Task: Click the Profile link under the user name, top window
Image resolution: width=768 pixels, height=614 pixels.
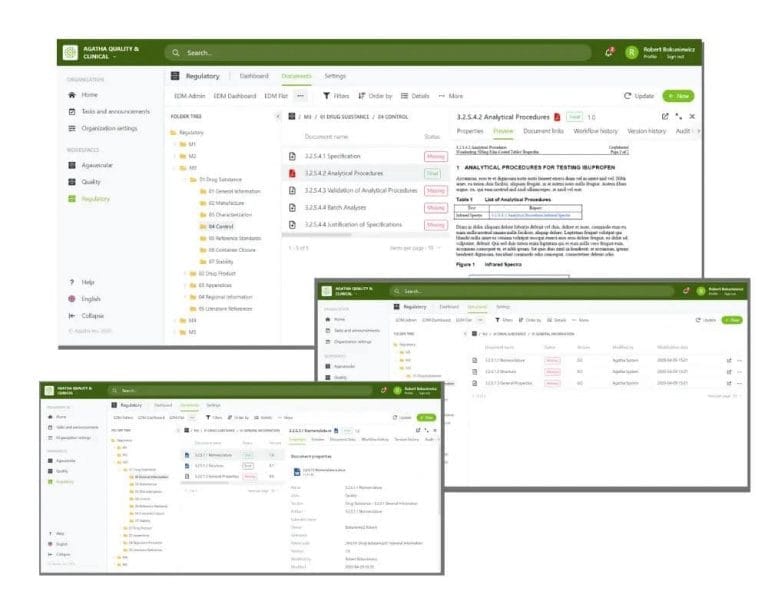Action: coord(650,57)
